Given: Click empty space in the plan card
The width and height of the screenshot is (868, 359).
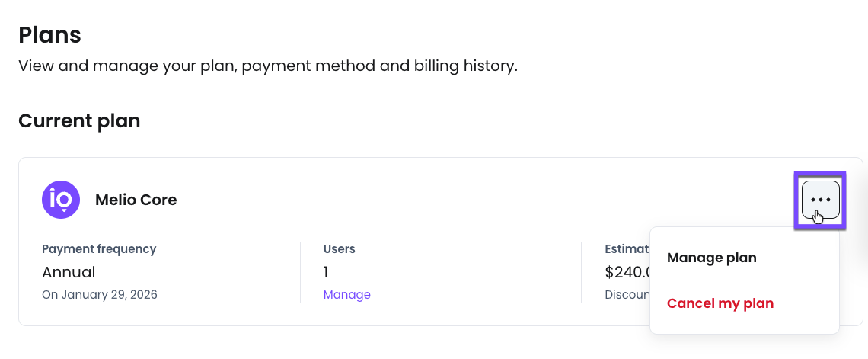Looking at the screenshot, I should [457, 200].
